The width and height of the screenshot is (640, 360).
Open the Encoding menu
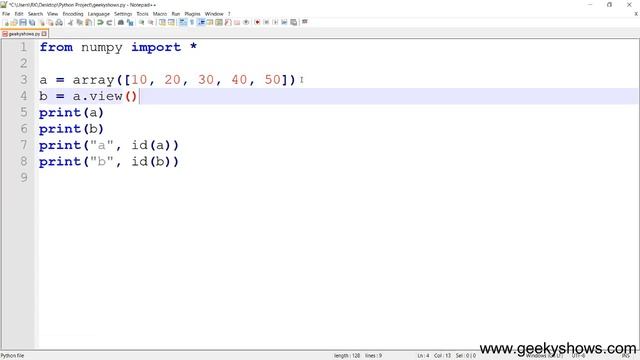click(73, 14)
